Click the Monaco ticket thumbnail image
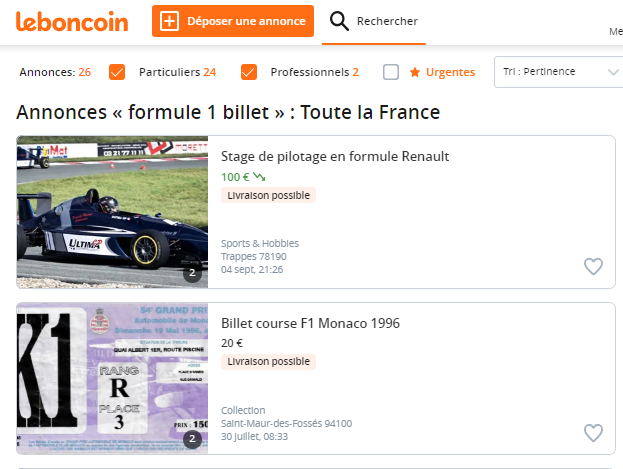623x469 pixels. [112, 378]
